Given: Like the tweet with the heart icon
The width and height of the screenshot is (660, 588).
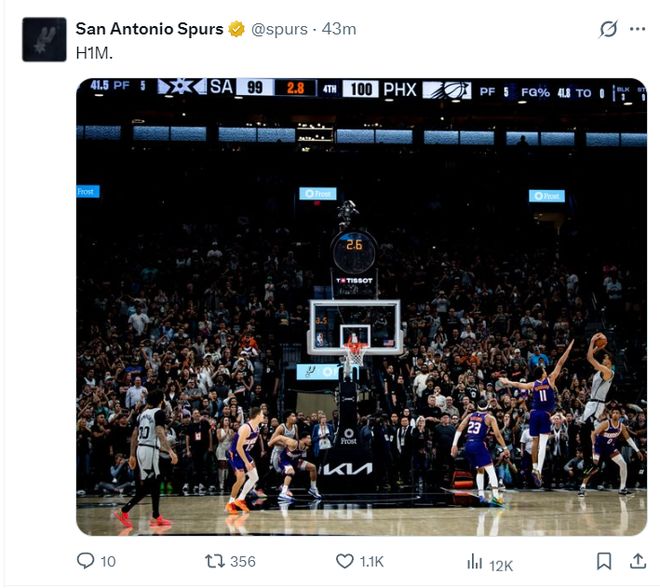Looking at the screenshot, I should [344, 562].
